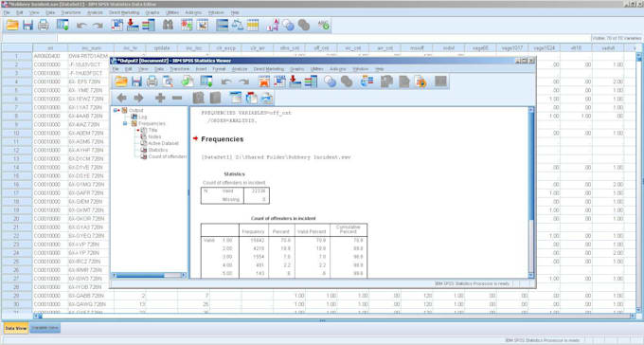This screenshot has height=345, width=644.
Task: Collapse the Output root node in outline
Action: pyautogui.click(x=116, y=110)
